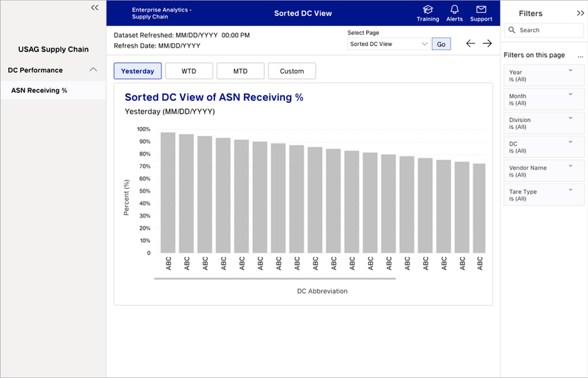This screenshot has height=378, width=588.
Task: Click the magnifier icon in filter search
Action: (x=512, y=29)
